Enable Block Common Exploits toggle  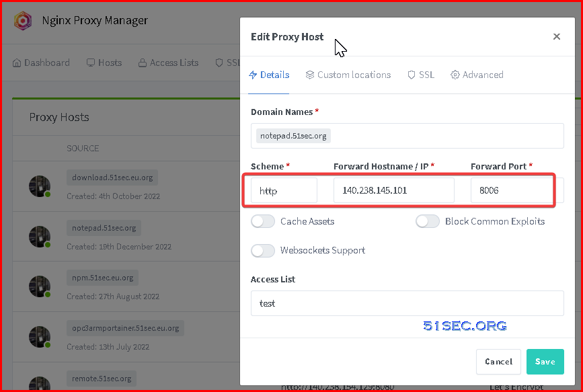pyautogui.click(x=428, y=221)
